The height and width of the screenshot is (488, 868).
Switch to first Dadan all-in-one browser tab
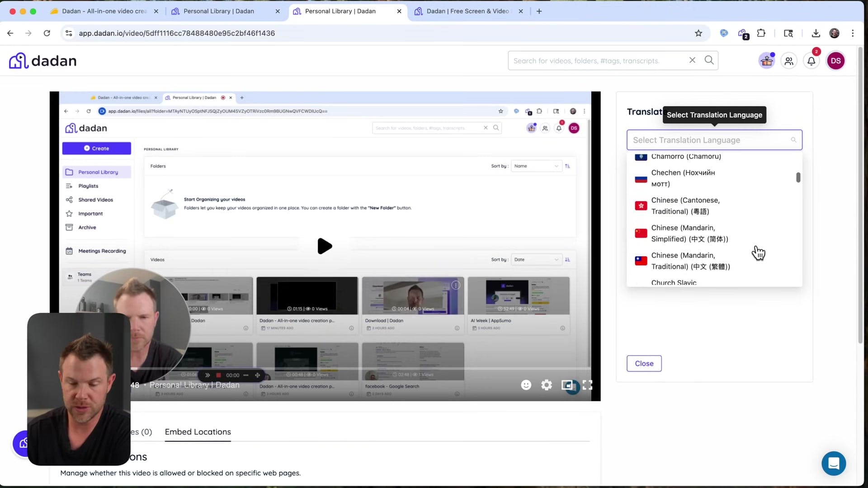point(104,11)
